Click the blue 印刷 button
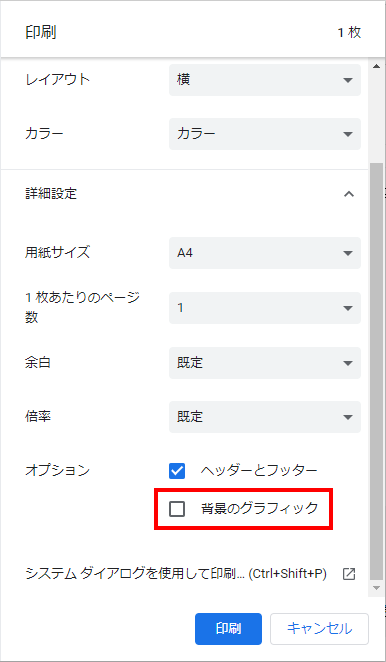 228,629
